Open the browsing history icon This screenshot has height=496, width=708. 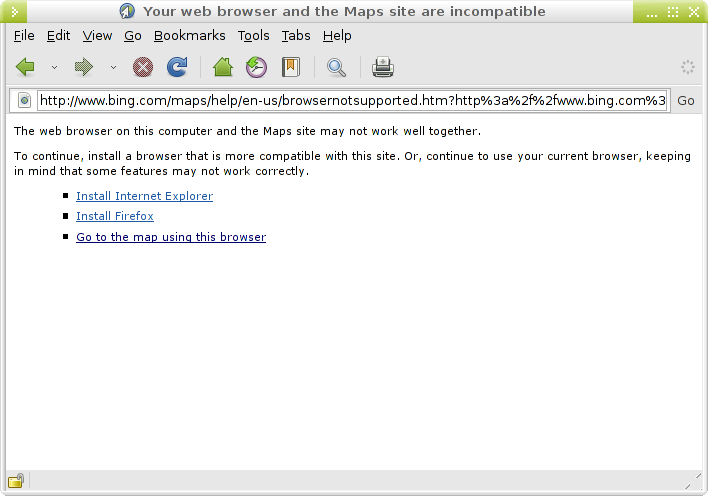257,67
